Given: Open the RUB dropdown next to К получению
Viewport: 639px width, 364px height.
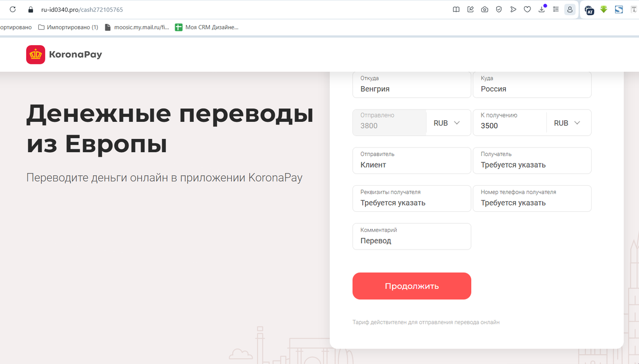Looking at the screenshot, I should [x=569, y=122].
